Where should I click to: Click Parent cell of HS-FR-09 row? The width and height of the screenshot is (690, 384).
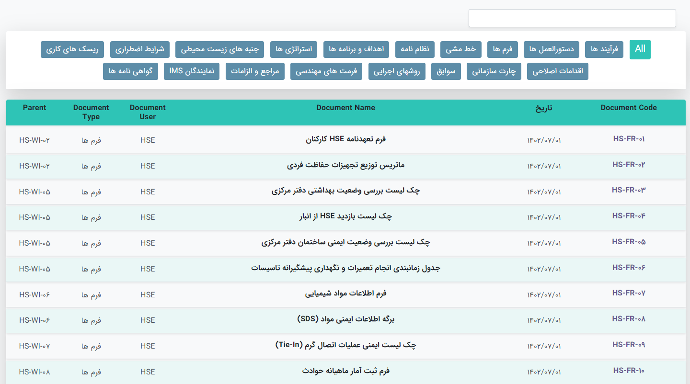click(x=34, y=346)
